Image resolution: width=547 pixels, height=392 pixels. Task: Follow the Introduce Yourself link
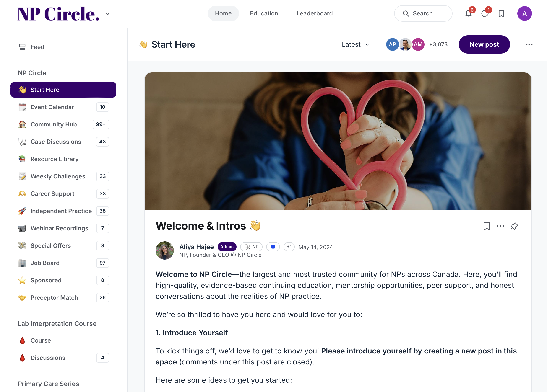coord(192,333)
